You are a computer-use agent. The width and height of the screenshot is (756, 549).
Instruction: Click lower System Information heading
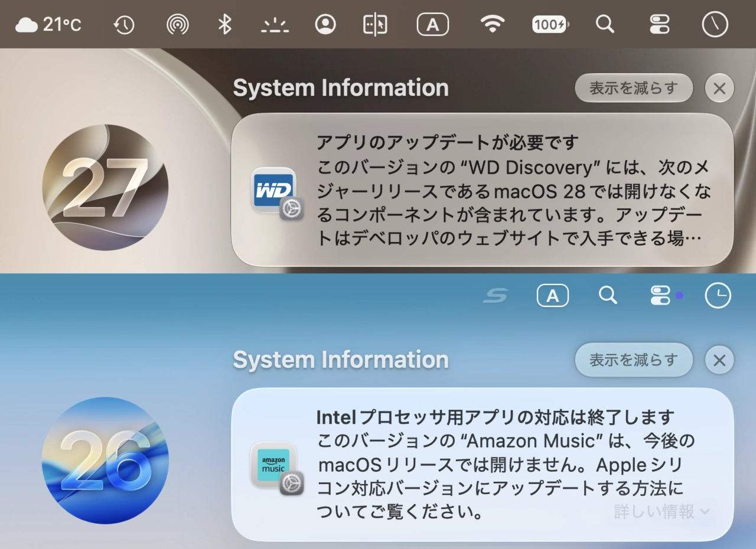click(x=341, y=360)
